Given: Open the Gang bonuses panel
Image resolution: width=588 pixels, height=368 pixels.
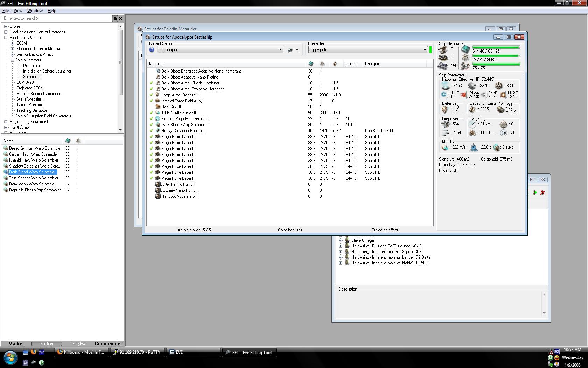Looking at the screenshot, I should coord(290,230).
